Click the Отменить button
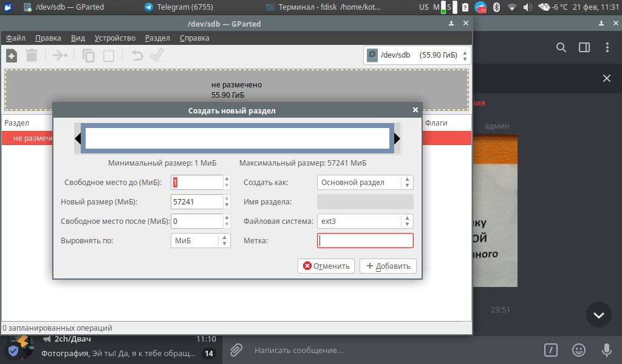622x364 pixels. (326, 266)
